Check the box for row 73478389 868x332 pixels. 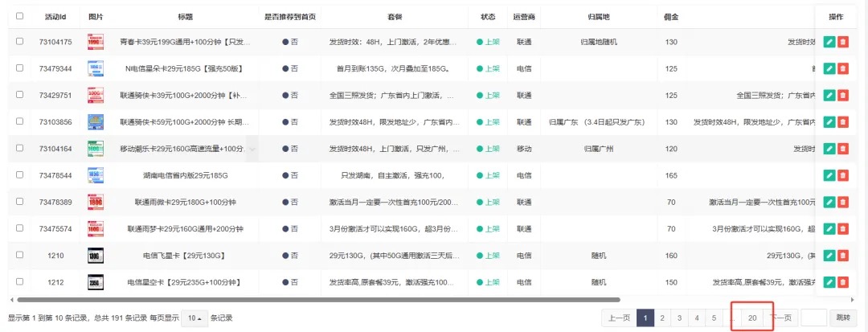(20, 201)
